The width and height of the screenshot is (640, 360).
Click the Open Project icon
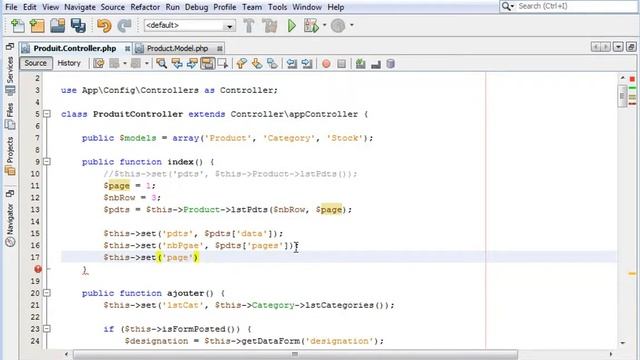[58, 26]
